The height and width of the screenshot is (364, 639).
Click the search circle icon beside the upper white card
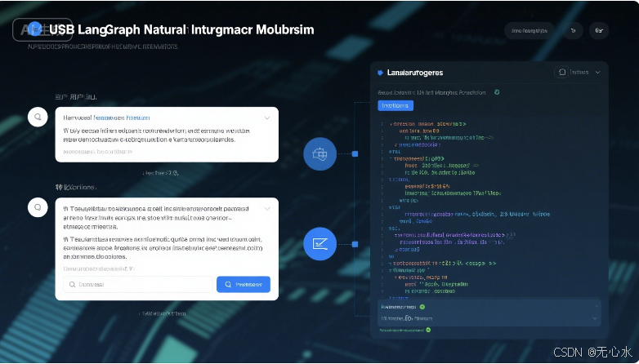point(38,117)
